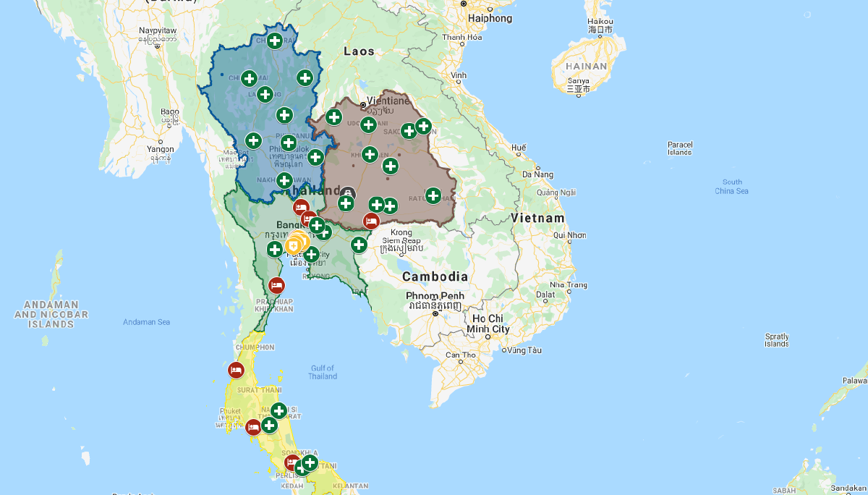Click the green cross marker over Lampang label
868x495 pixels.
[265, 94]
